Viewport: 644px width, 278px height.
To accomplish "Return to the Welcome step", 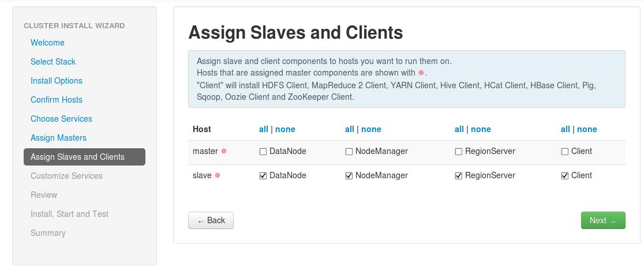I will coord(47,43).
